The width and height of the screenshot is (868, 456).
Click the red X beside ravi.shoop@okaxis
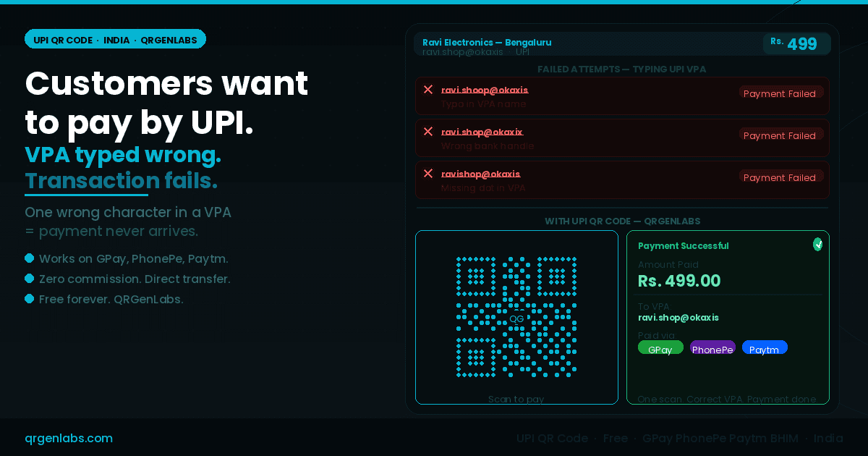point(427,90)
